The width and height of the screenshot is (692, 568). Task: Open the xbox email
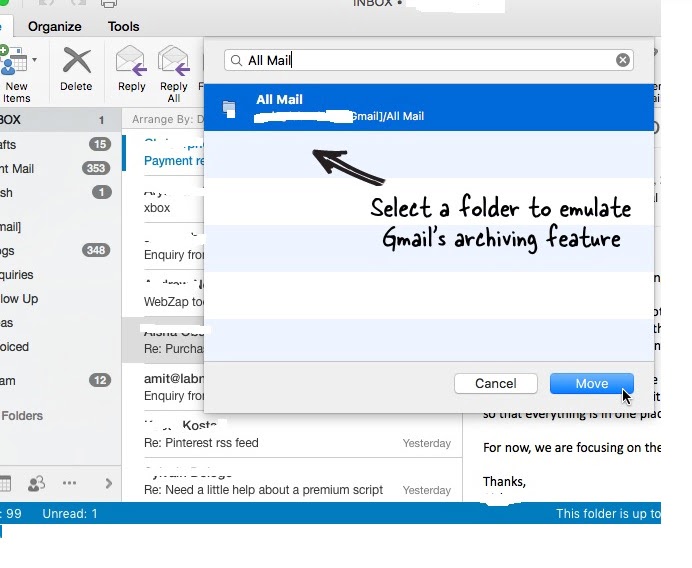coord(163,199)
